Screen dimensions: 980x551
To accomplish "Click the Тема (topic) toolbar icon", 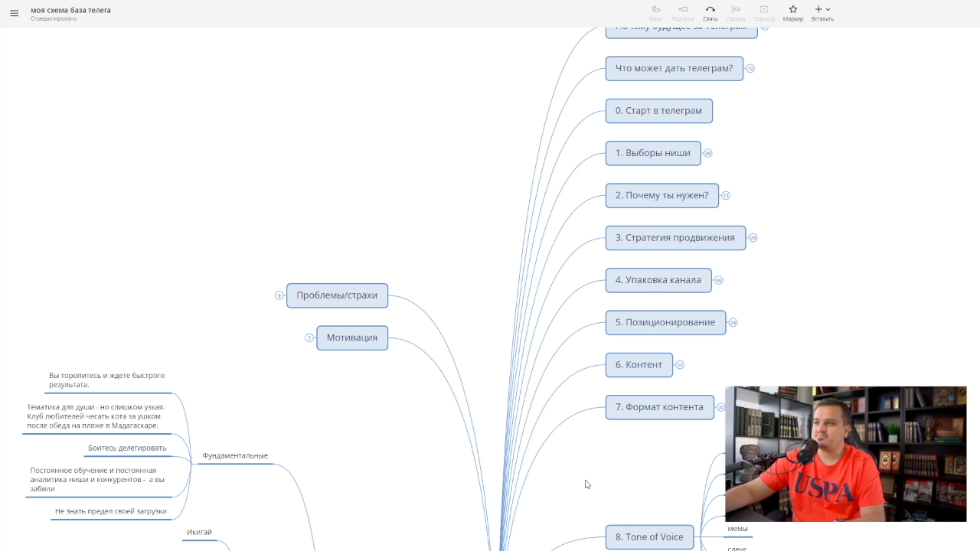I will pyautogui.click(x=655, y=13).
